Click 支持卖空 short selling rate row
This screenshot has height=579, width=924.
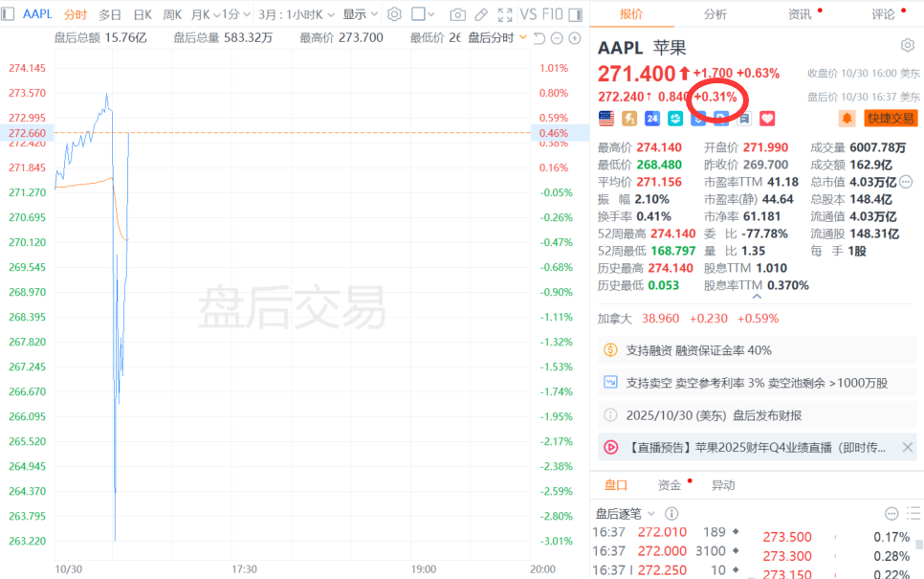coord(758,383)
